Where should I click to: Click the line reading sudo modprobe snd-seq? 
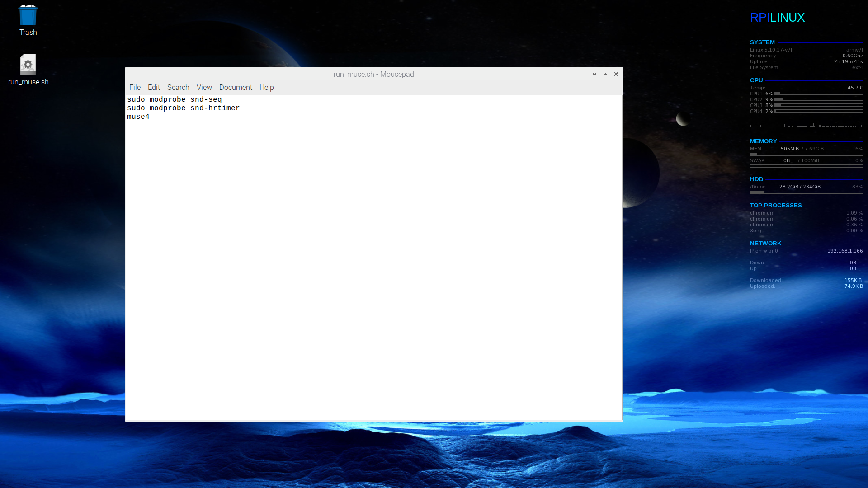point(174,99)
